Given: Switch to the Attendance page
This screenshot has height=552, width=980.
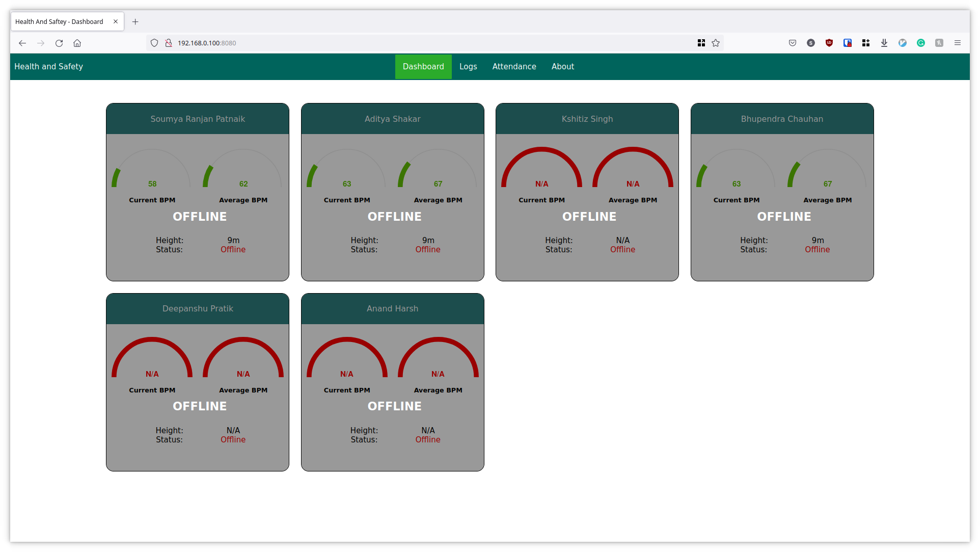Looking at the screenshot, I should pos(514,66).
